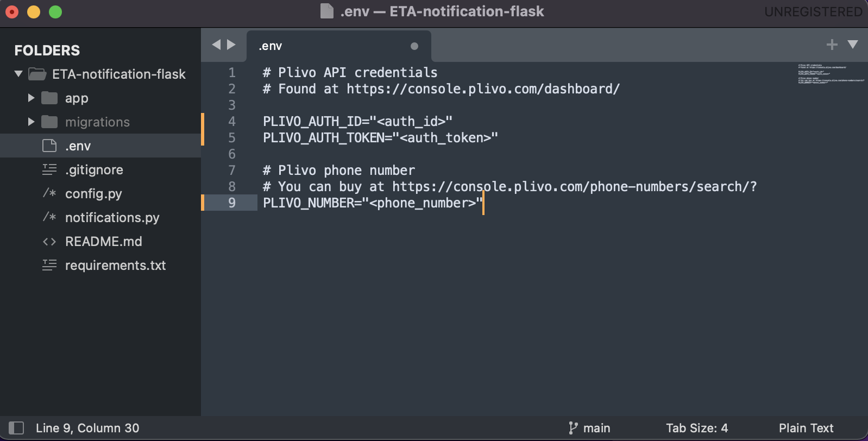Click the git branch icon
The width and height of the screenshot is (868, 441).
tap(573, 428)
